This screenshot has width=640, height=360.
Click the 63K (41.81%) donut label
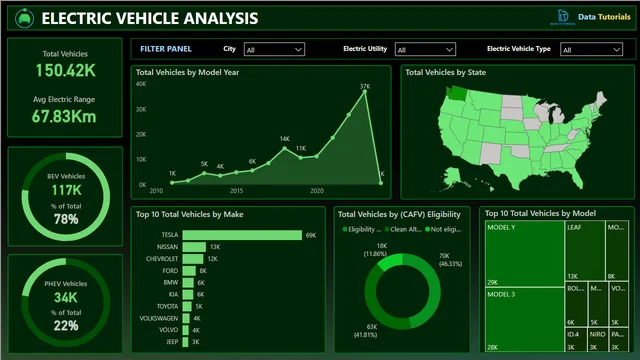coord(365,331)
